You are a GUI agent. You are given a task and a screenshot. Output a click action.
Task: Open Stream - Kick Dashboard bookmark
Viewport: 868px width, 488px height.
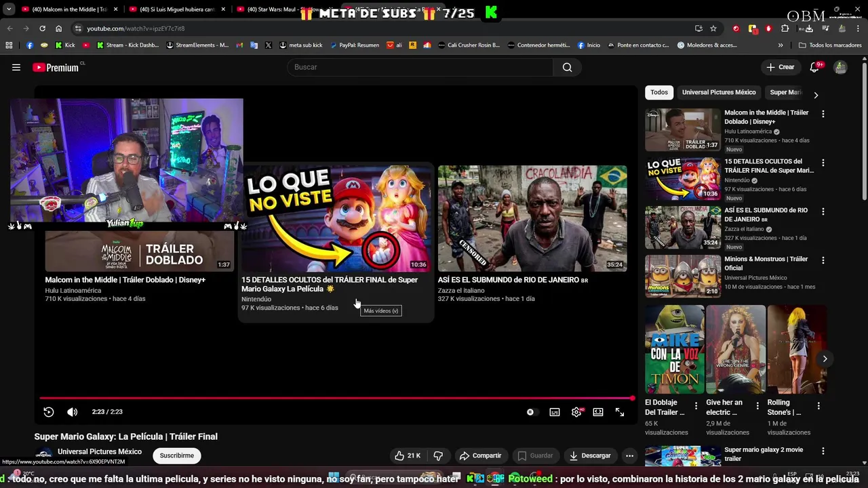point(128,45)
